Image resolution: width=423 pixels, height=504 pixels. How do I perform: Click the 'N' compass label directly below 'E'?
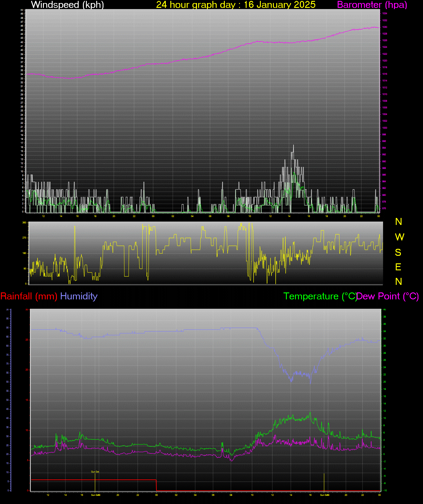pyautogui.click(x=399, y=282)
